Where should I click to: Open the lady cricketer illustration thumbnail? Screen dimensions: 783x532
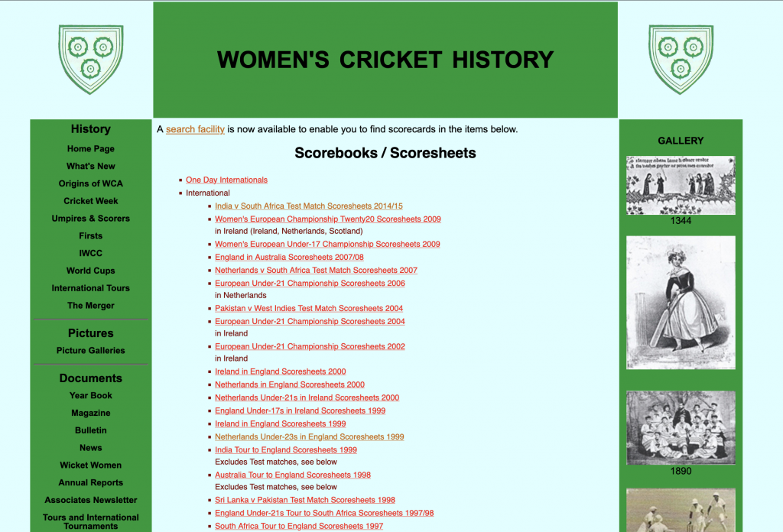pos(681,303)
